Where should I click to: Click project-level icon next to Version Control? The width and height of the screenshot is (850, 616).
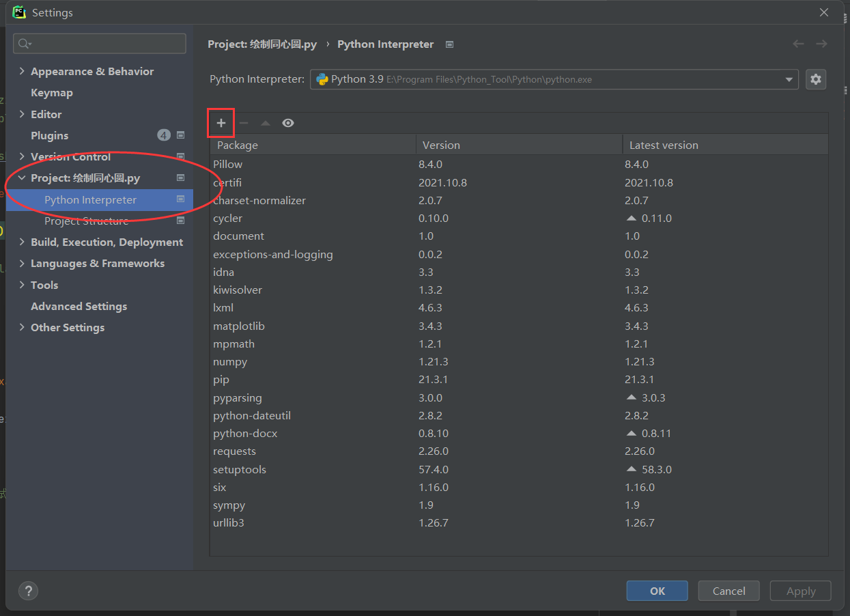(x=181, y=156)
